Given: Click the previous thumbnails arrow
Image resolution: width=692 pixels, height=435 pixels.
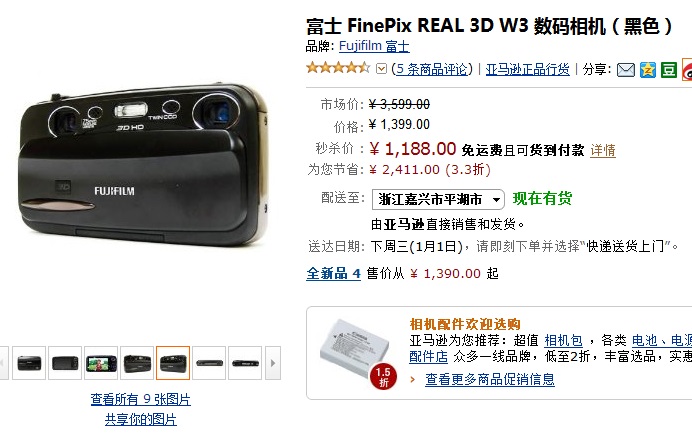Looking at the screenshot, I should pos(4,363).
